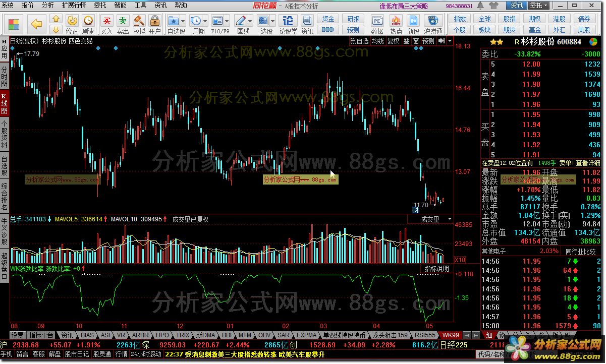Image resolution: width=606 pixels, height=364 pixels.
Task: Open the 全球 global markets button
Action: [484, 19]
